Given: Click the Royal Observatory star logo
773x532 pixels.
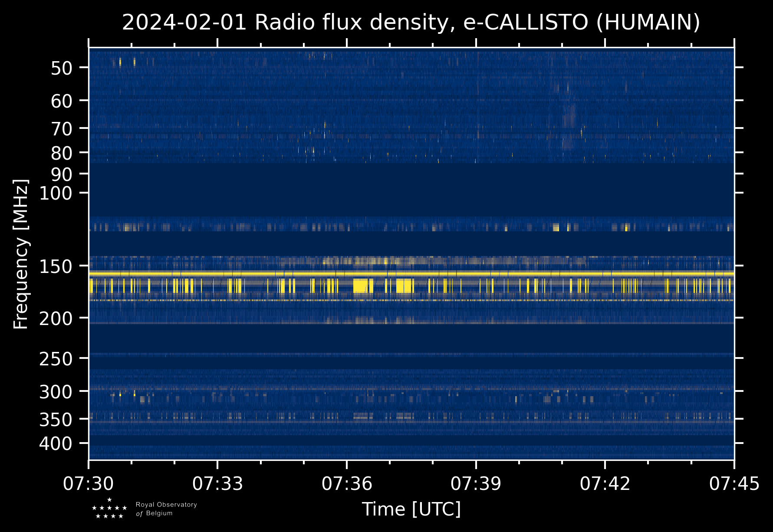Looking at the screenshot, I should click(x=109, y=509).
